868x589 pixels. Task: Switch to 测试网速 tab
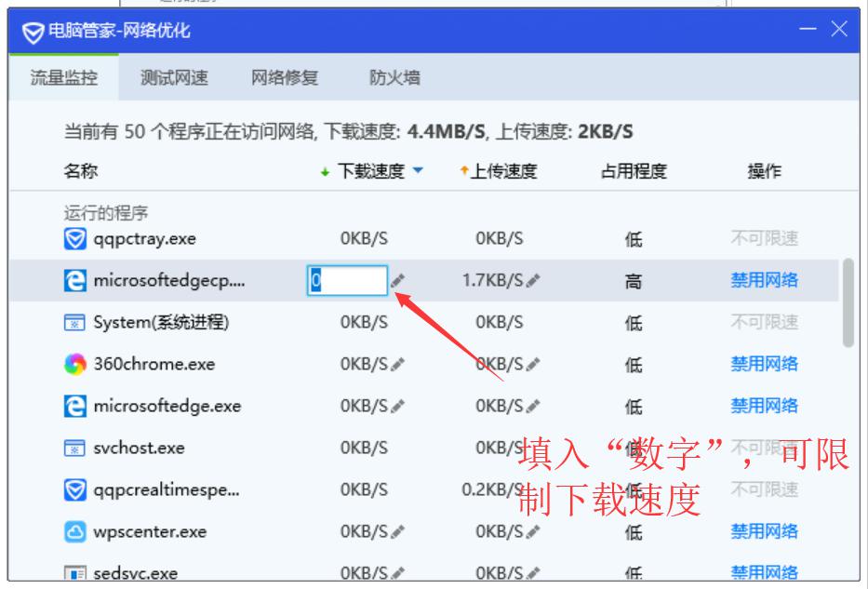coord(174,77)
